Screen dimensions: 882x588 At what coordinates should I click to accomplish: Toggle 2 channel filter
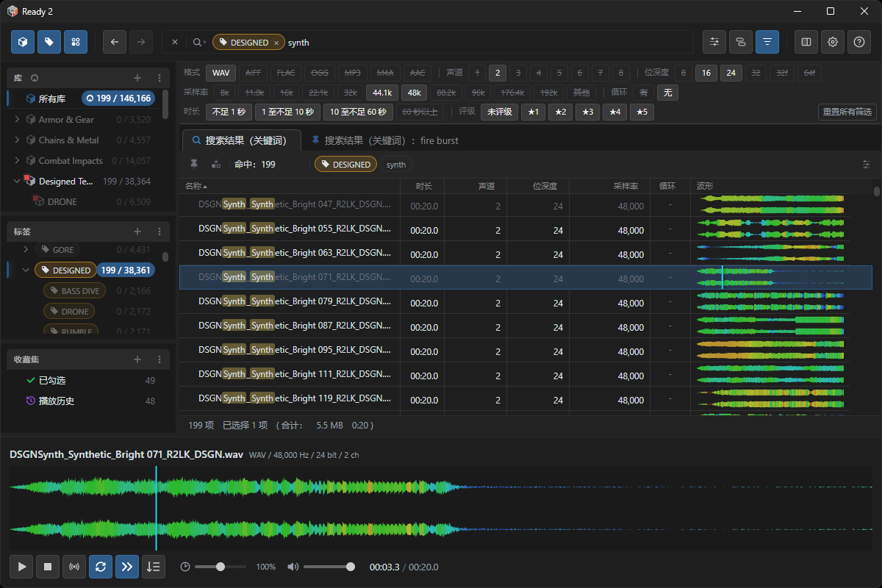point(498,73)
